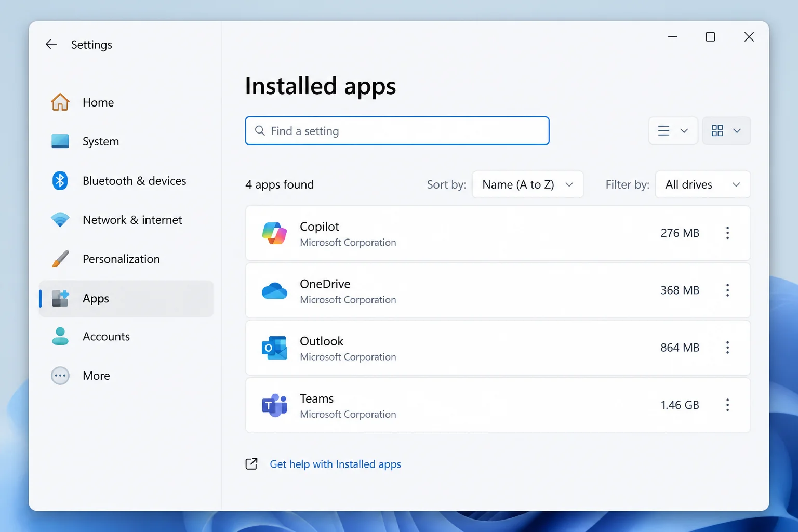Click the 276 MB size value
Image resolution: width=798 pixels, height=532 pixels.
pos(680,233)
